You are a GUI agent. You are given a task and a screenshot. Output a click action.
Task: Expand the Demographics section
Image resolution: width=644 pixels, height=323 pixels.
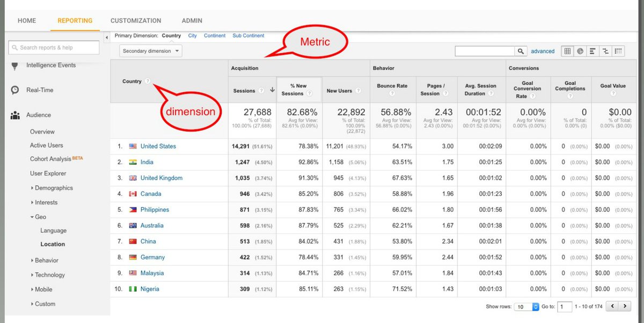pos(52,188)
